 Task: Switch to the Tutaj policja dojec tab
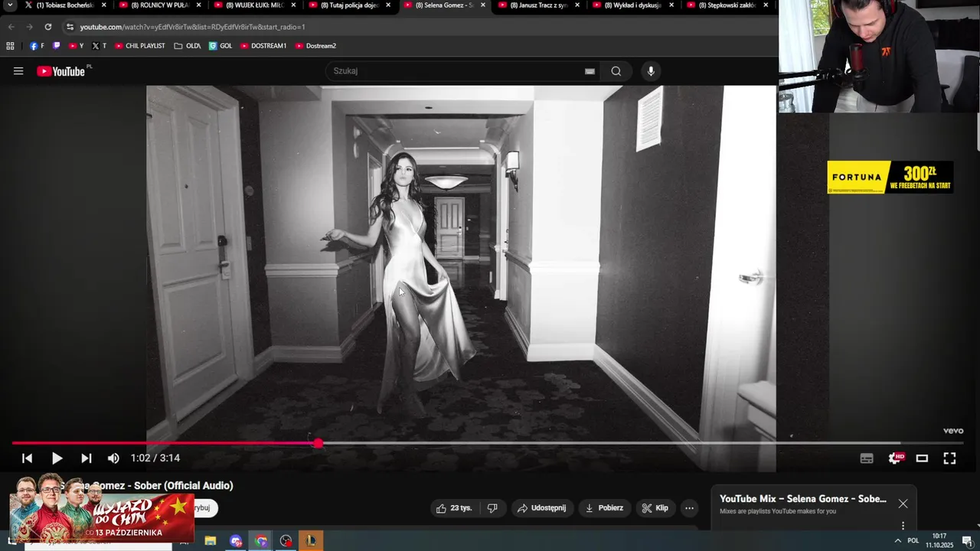(348, 5)
